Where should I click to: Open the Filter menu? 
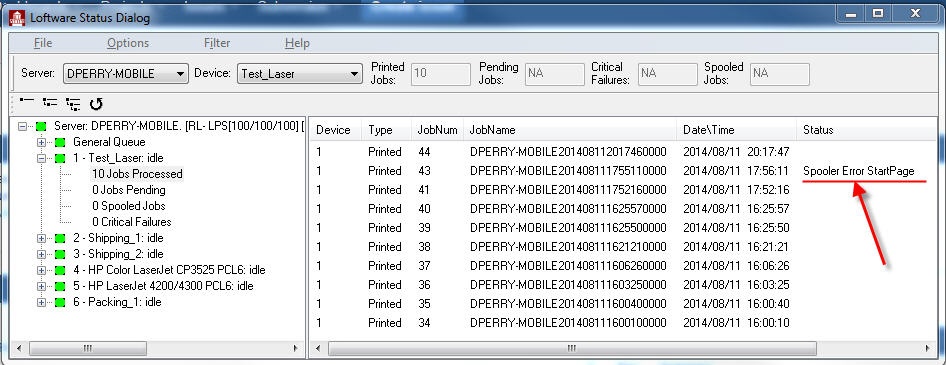(x=217, y=43)
